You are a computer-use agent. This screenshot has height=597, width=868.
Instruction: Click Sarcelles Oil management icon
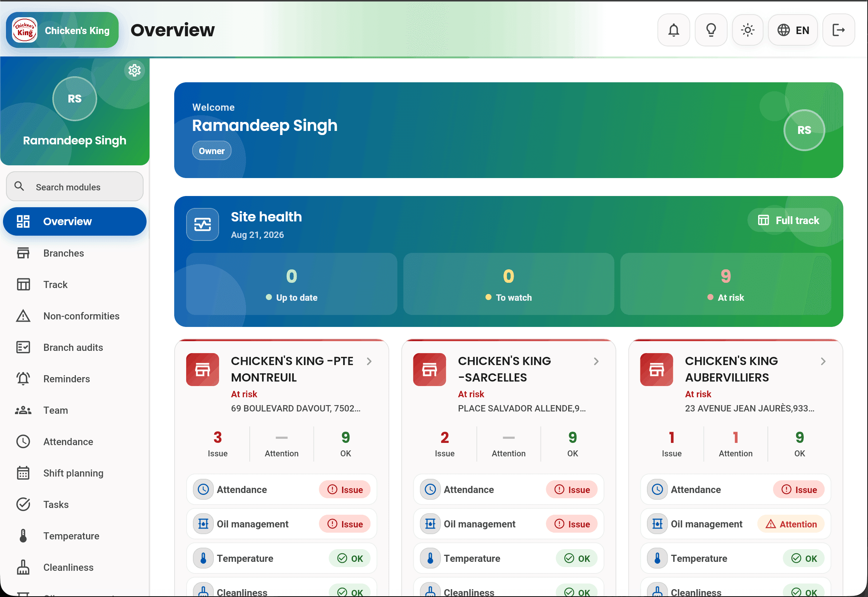[430, 524]
